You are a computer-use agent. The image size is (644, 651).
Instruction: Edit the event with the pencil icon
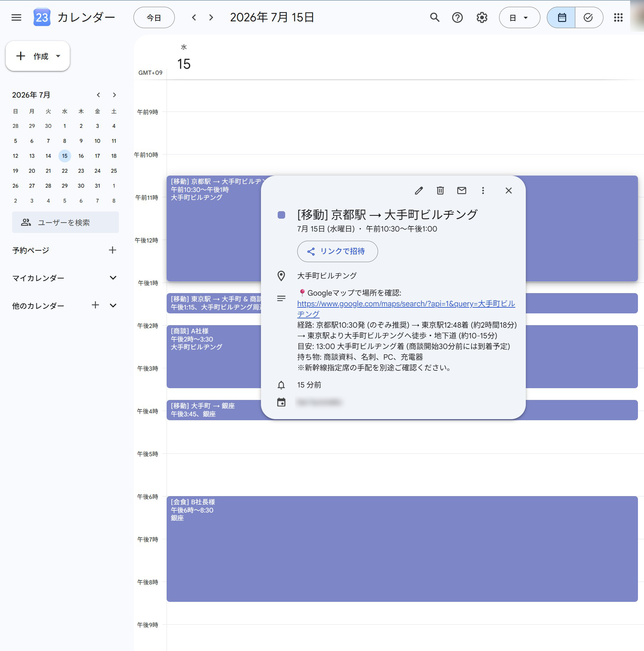point(419,191)
